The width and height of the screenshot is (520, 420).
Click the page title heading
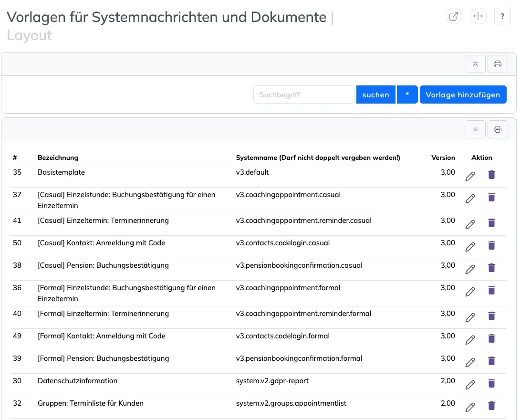(166, 17)
